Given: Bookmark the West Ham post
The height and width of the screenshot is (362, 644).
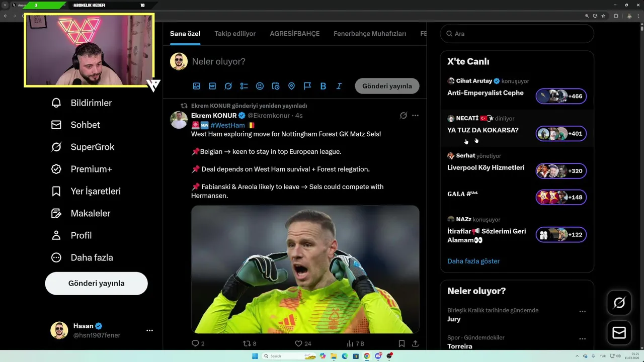Looking at the screenshot, I should point(401,344).
